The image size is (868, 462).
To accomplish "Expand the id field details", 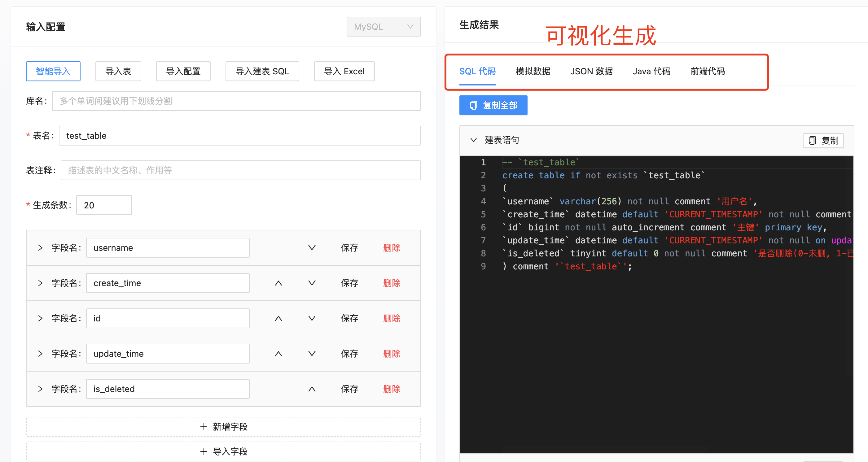I will click(41, 319).
